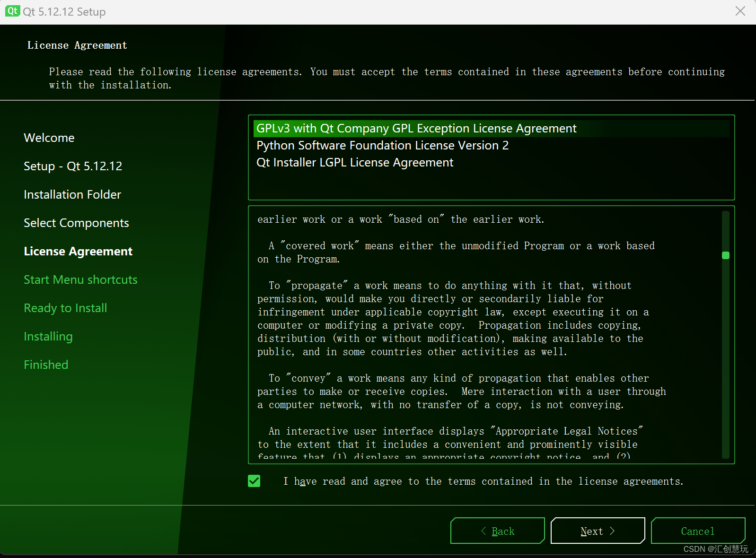Viewport: 756px width, 558px height.
Task: Click the License Agreement page heading
Action: (77, 45)
